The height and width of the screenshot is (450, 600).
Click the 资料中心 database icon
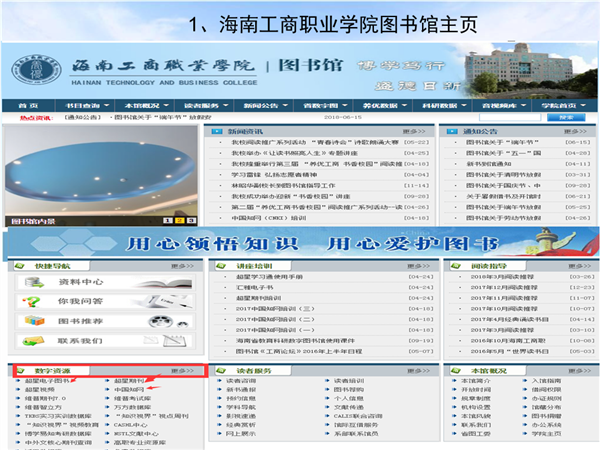pyautogui.click(x=34, y=282)
